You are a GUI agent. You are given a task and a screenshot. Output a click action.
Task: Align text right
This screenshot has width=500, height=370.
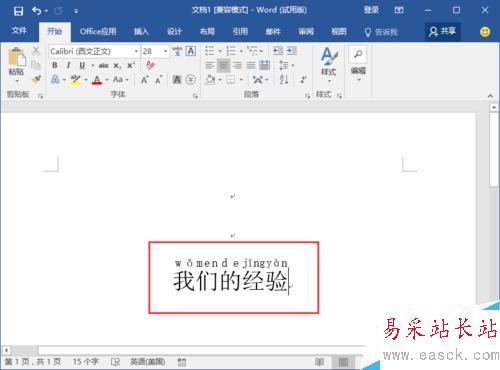pos(237,65)
